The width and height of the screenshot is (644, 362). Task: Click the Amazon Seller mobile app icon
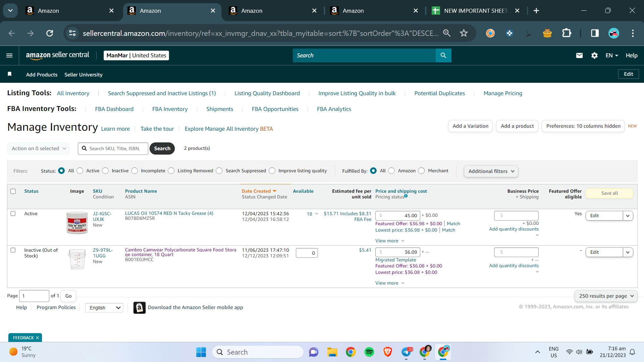tap(140, 308)
